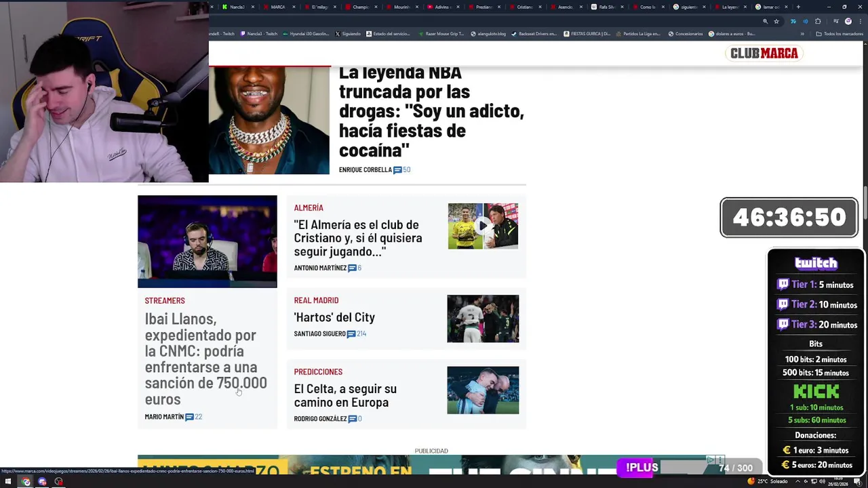Click author name RODRIGO GONZÁLEZ
The width and height of the screenshot is (868, 488).
[x=320, y=419]
